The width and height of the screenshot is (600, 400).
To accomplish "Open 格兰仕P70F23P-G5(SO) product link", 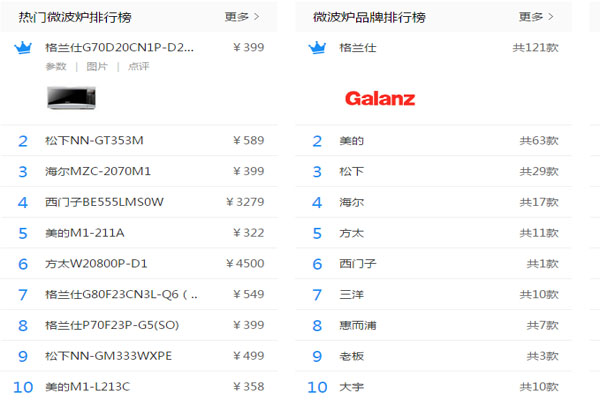I will tap(112, 325).
